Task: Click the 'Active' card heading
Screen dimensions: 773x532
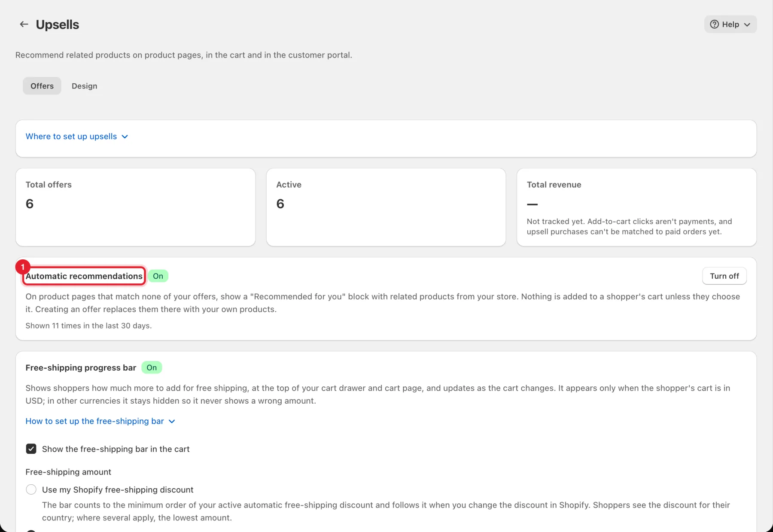Action: coord(289,185)
